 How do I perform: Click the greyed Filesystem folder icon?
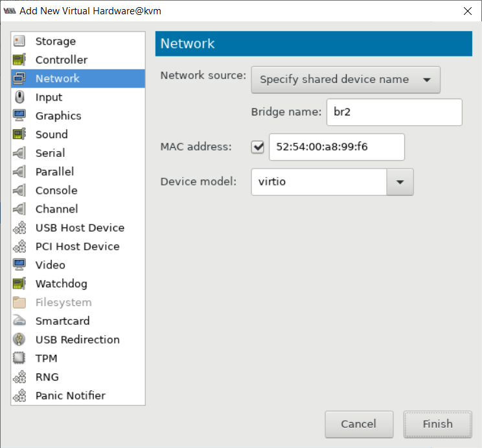click(x=19, y=302)
